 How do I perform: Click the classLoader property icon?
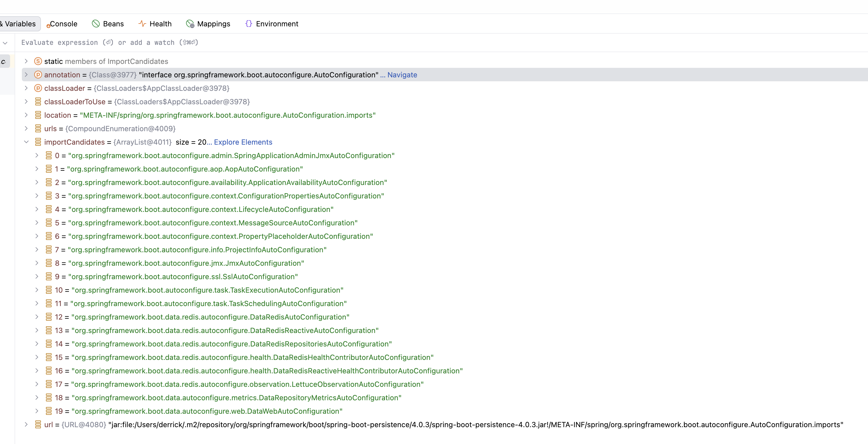click(x=38, y=88)
